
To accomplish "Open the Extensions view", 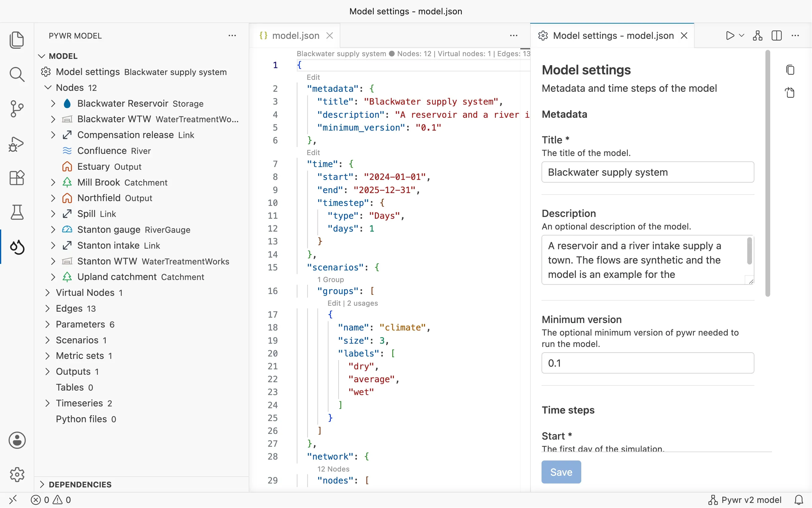I will click(x=17, y=178).
